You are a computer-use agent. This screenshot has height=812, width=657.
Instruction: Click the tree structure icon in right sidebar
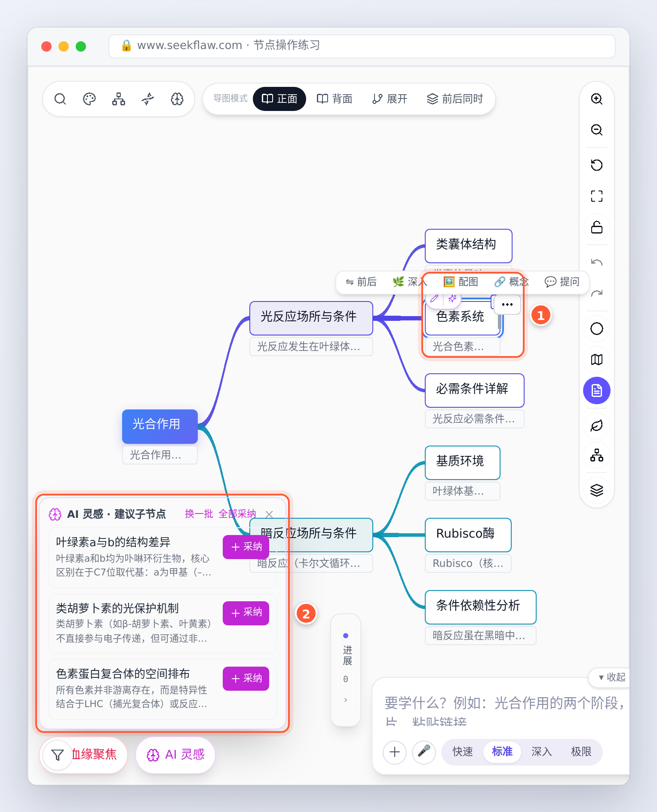point(597,455)
